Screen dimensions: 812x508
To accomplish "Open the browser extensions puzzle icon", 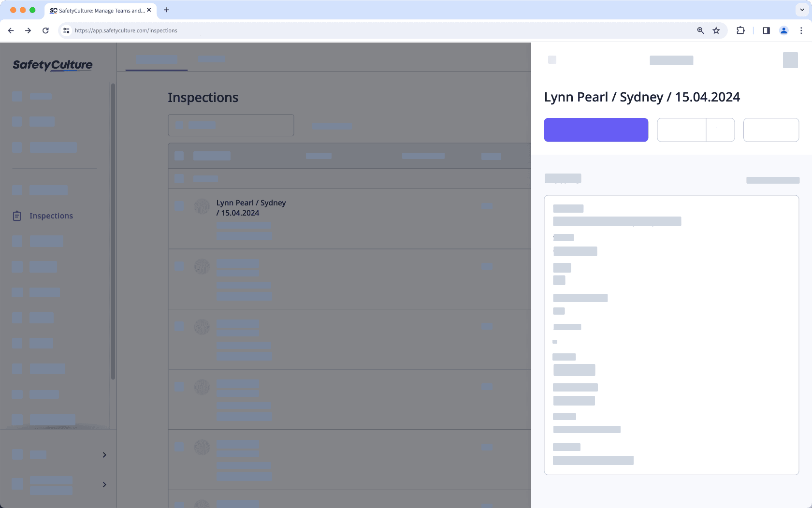I will (x=740, y=30).
